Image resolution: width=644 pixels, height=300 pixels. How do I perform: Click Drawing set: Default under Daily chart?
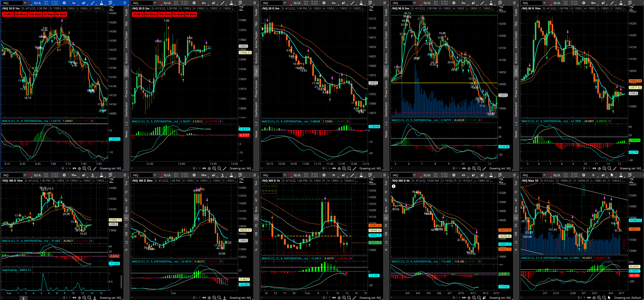627,298
